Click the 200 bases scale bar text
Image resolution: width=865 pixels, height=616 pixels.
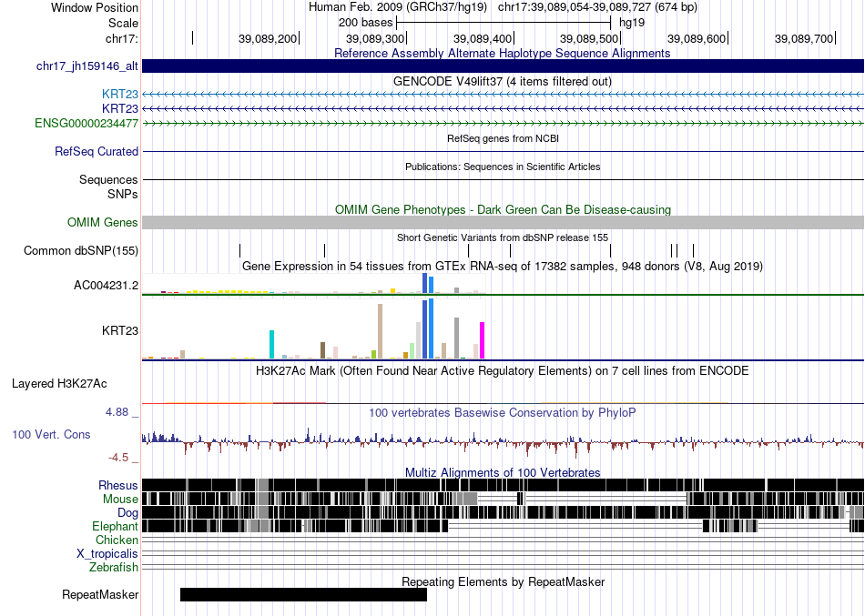click(x=365, y=23)
